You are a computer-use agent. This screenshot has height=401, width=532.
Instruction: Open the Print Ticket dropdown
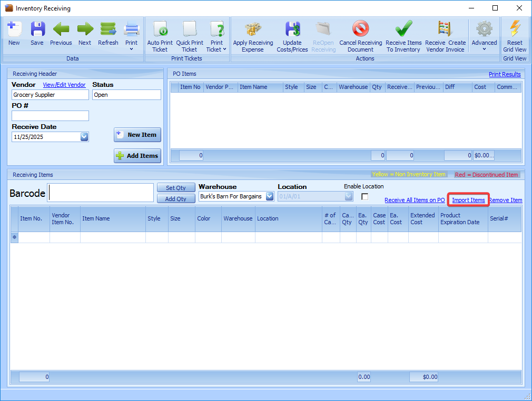[216, 36]
